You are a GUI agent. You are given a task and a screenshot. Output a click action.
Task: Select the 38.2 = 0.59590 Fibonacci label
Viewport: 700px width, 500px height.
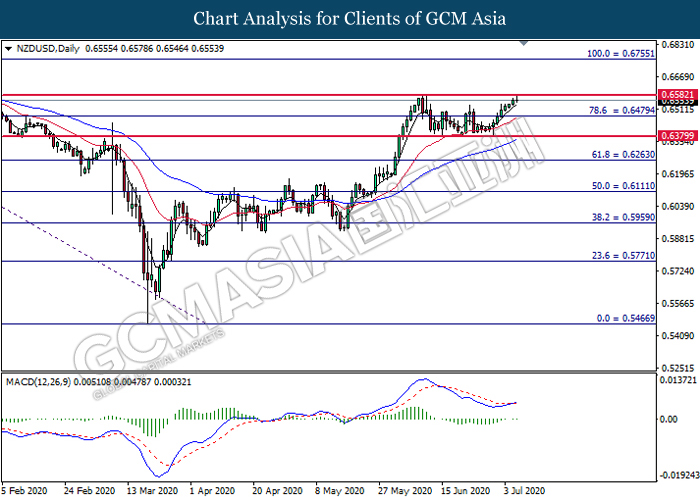pos(620,217)
